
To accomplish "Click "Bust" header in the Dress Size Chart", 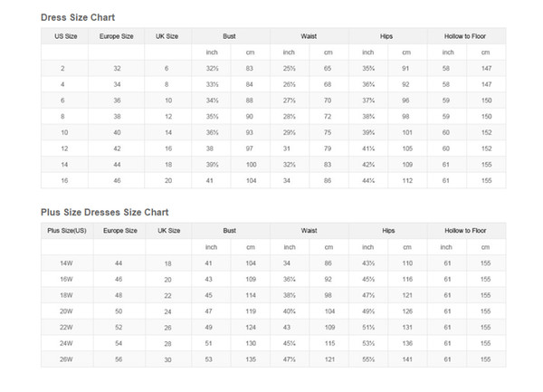I will (x=231, y=36).
